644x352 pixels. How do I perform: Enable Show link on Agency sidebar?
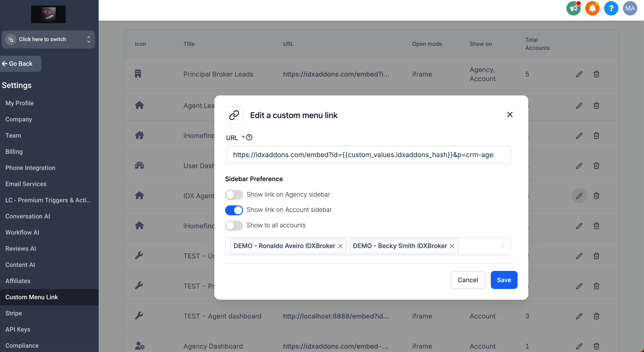234,195
